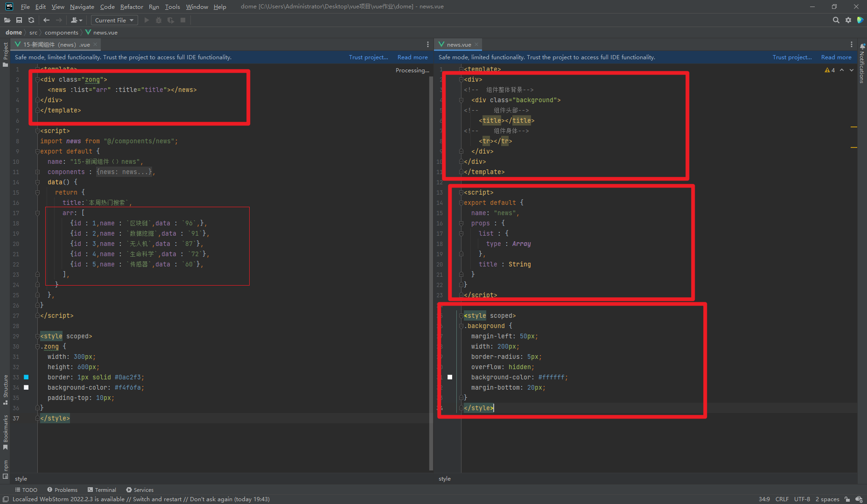Viewport: 867px width, 504px height.
Task: Open the Notifications side panel
Action: tap(862, 63)
